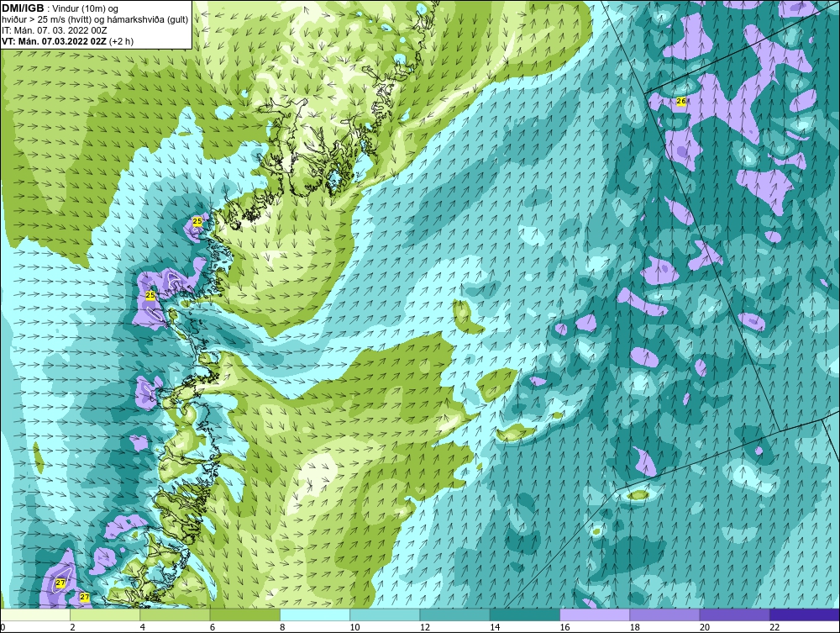Click the yellow 26 peak gust label

click(681, 101)
